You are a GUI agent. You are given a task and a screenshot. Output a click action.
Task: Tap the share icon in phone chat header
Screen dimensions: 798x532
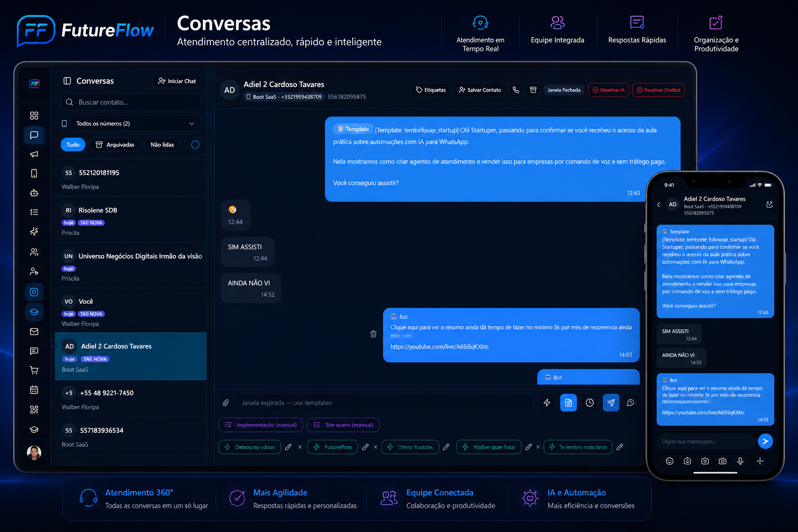(769, 205)
